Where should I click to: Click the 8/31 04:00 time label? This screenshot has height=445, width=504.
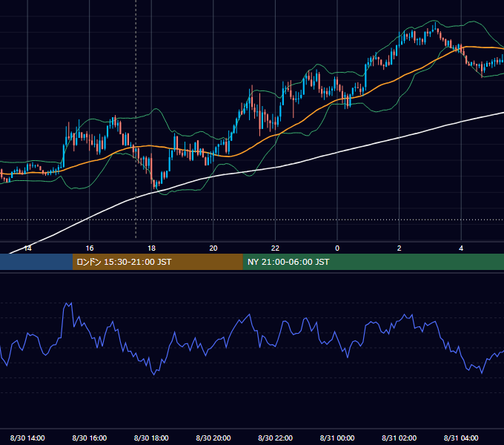461,438
